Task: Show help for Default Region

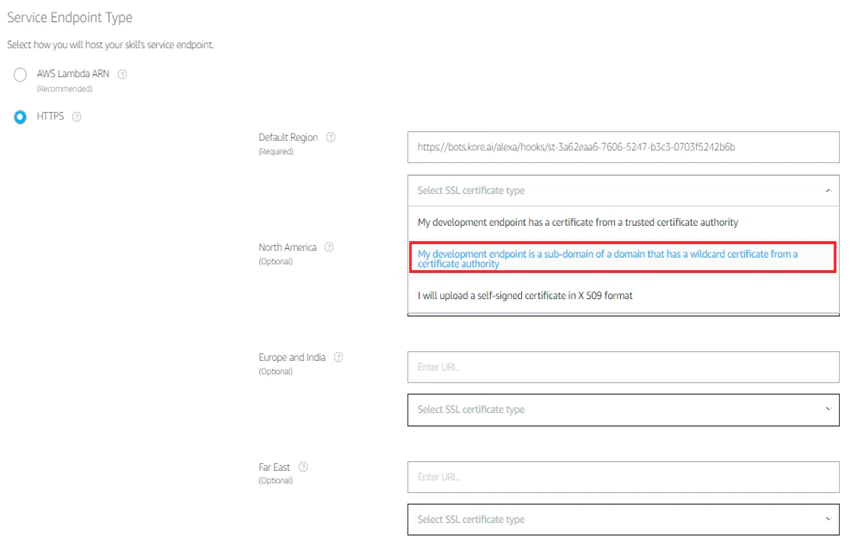Action: click(x=331, y=137)
